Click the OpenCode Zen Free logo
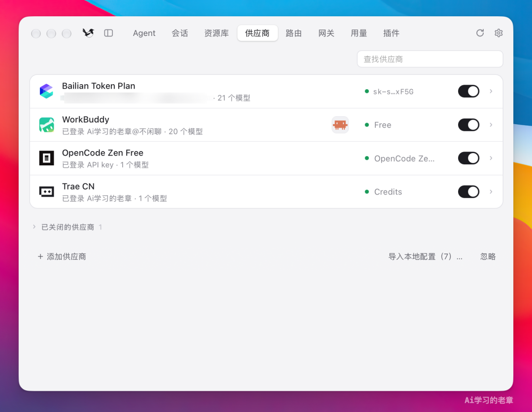Image resolution: width=532 pixels, height=412 pixels. point(46,158)
